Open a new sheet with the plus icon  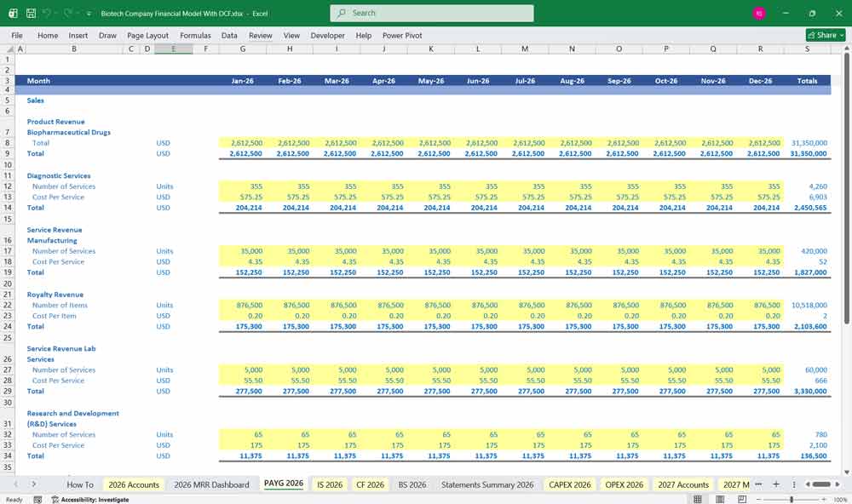click(775, 484)
